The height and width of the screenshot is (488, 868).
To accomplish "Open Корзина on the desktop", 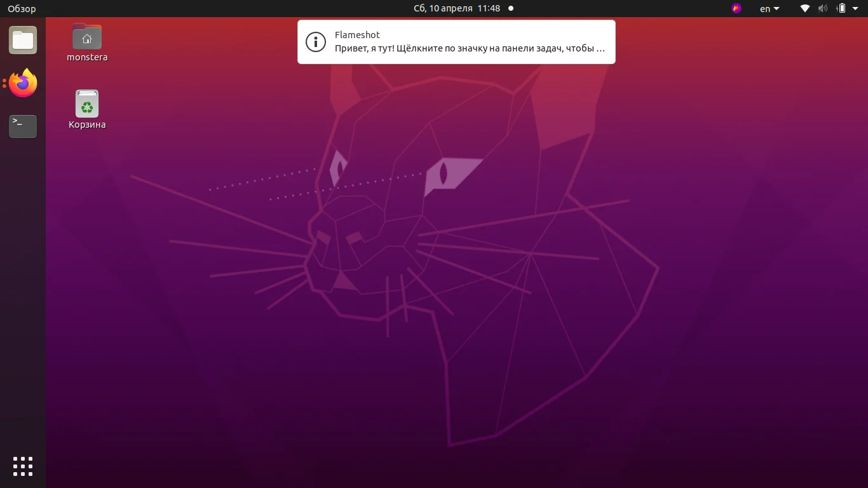I will point(86,103).
